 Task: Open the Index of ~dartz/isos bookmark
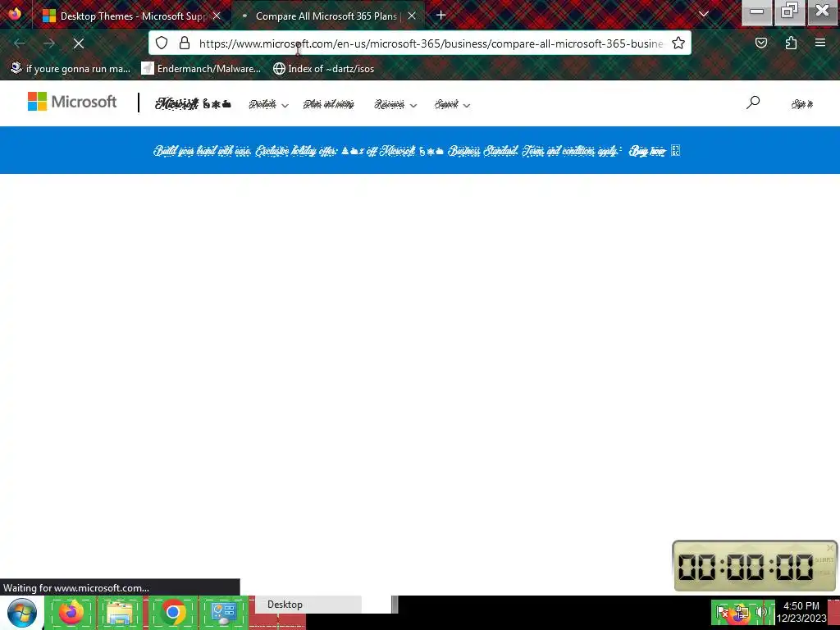pos(323,69)
